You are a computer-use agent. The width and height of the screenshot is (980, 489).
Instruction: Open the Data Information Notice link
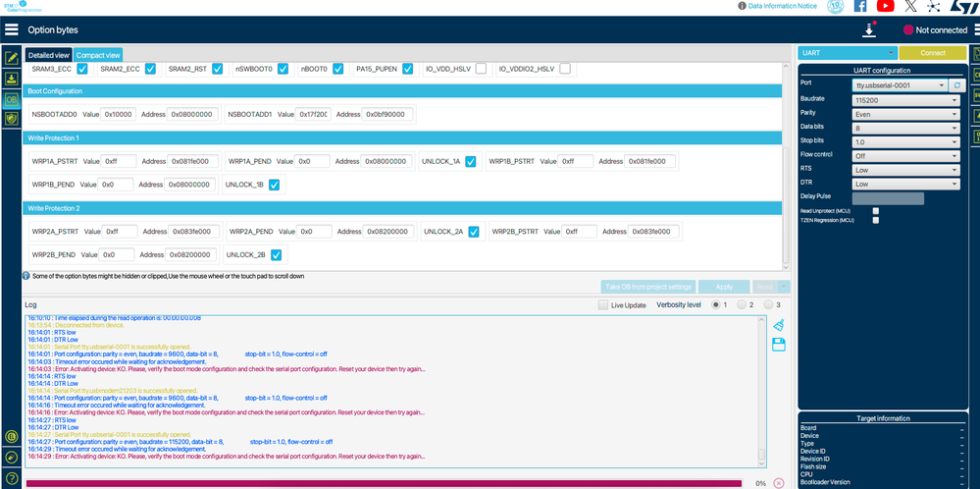pos(782,6)
